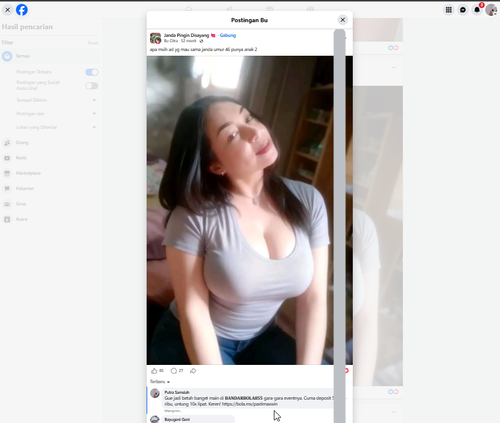Click the Acara calendar icon
This screenshot has width=500, height=423.
[x=7, y=219]
